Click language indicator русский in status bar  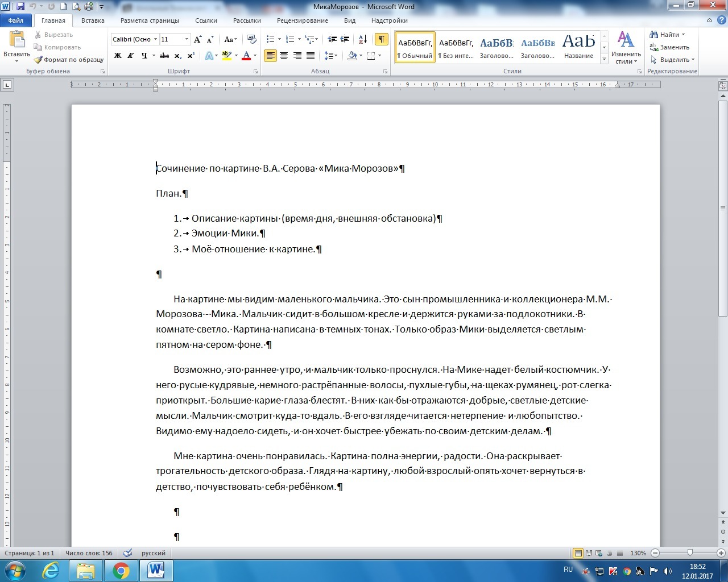[154, 553]
